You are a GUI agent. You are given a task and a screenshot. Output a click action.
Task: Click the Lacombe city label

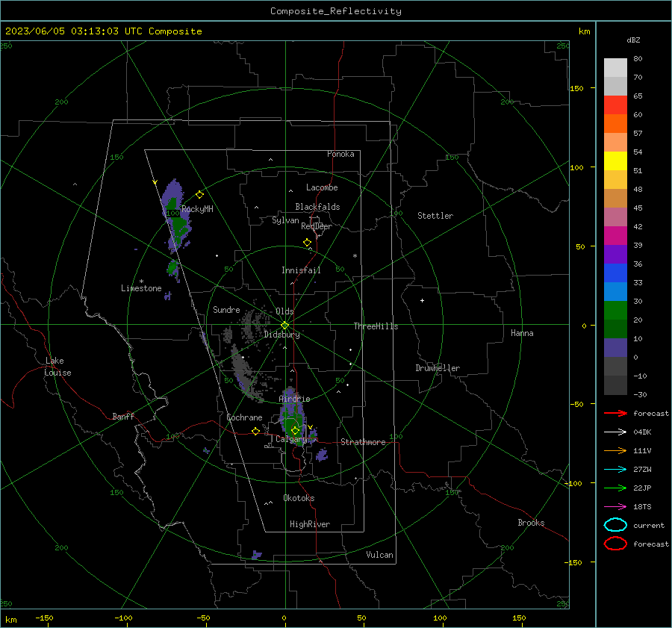321,187
